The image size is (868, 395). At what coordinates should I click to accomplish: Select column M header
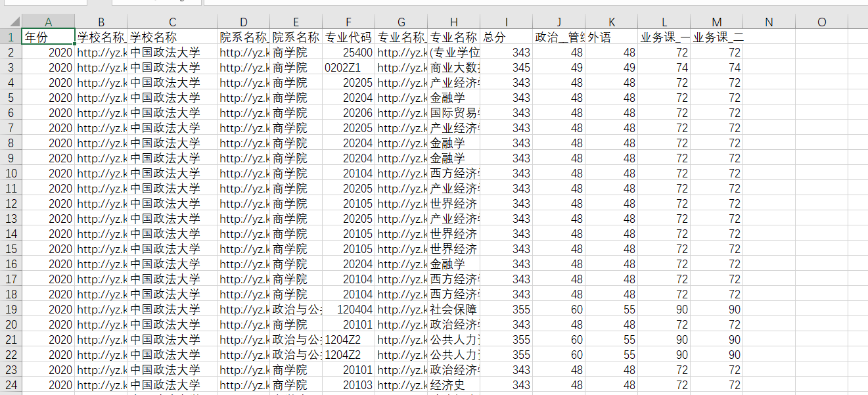(x=717, y=22)
